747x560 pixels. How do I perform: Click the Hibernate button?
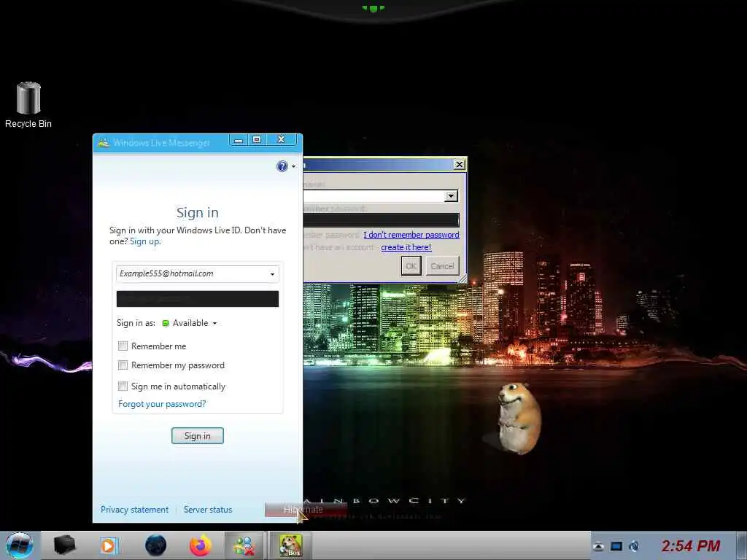click(x=306, y=510)
